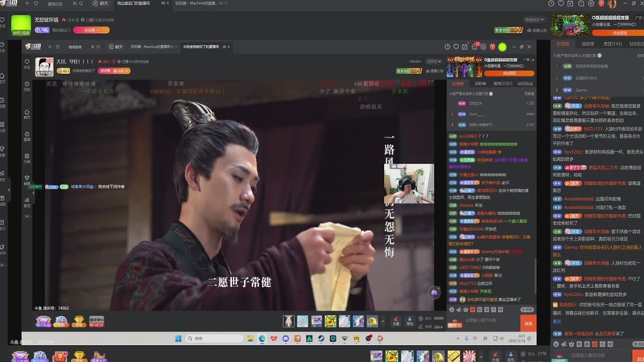
Task: Click user avatar in outer title bar
Action: [612, 4]
